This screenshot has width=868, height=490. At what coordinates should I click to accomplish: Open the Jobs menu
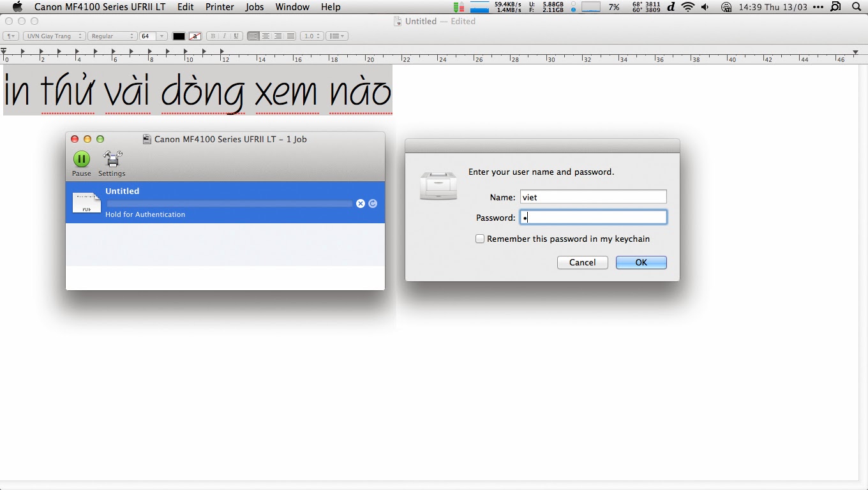tap(255, 7)
